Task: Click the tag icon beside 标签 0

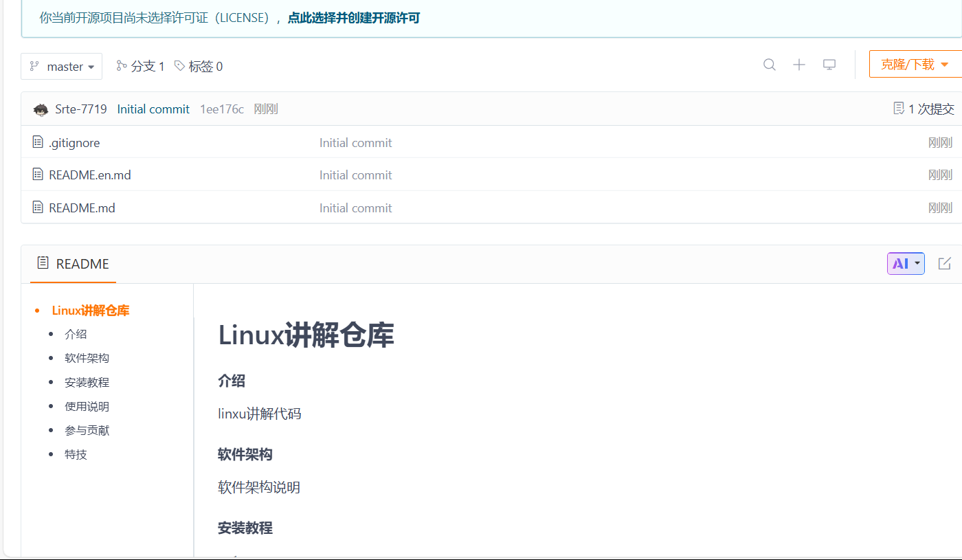Action: click(x=179, y=66)
